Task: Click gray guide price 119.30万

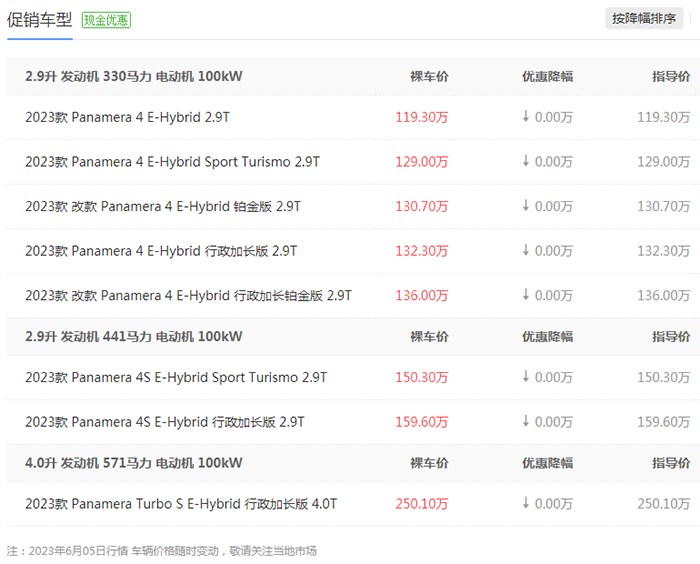Action: (x=663, y=117)
